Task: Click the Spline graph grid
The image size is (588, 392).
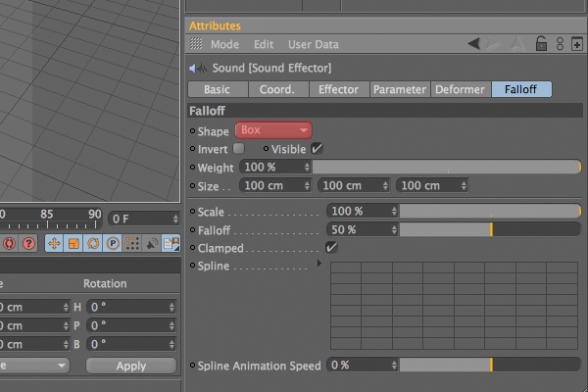Action: click(x=454, y=306)
